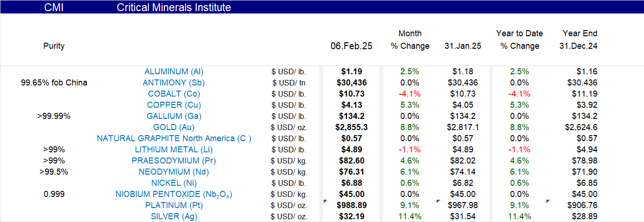The height and width of the screenshot is (222, 644).
Task: Open the ANTIMONY (Sb) link
Action: point(173,83)
